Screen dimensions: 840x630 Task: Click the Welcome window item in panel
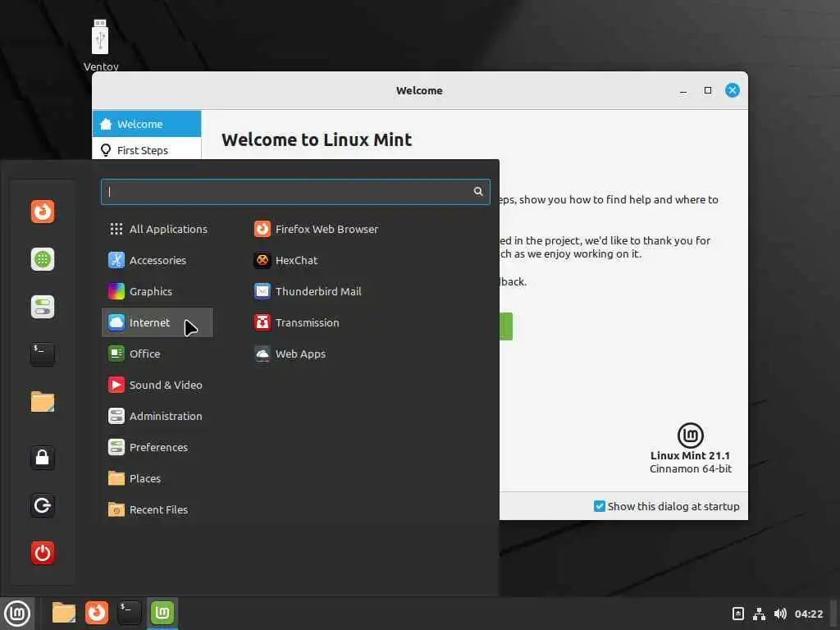[x=162, y=613]
